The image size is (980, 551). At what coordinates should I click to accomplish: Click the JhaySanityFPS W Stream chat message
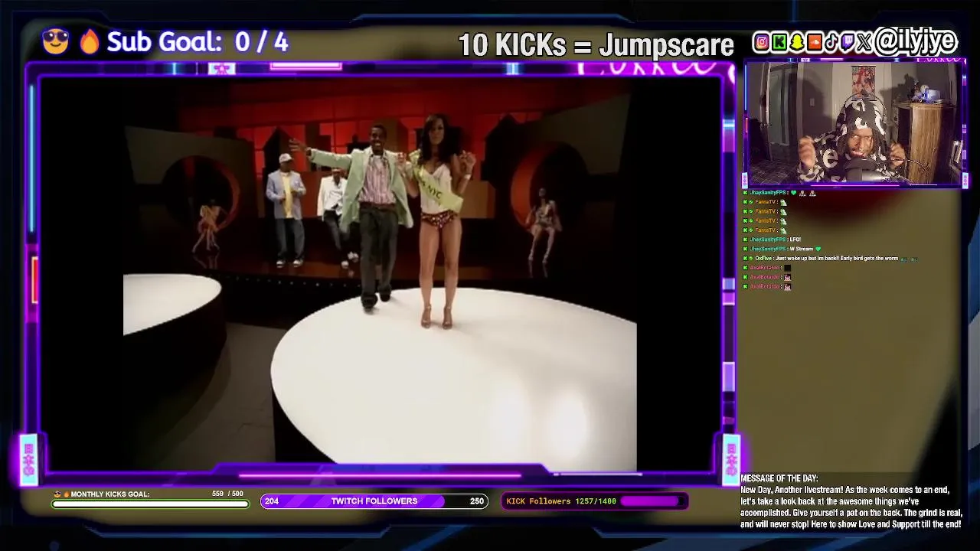(782, 249)
